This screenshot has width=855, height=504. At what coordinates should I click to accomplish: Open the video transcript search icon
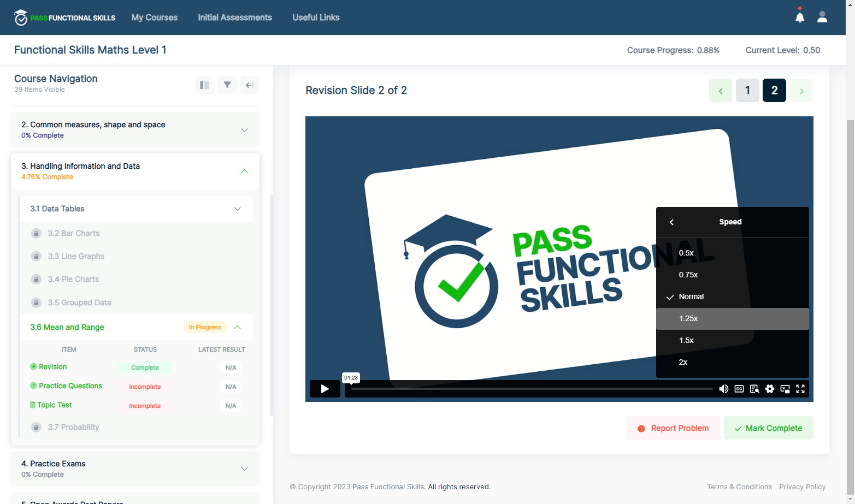point(754,389)
